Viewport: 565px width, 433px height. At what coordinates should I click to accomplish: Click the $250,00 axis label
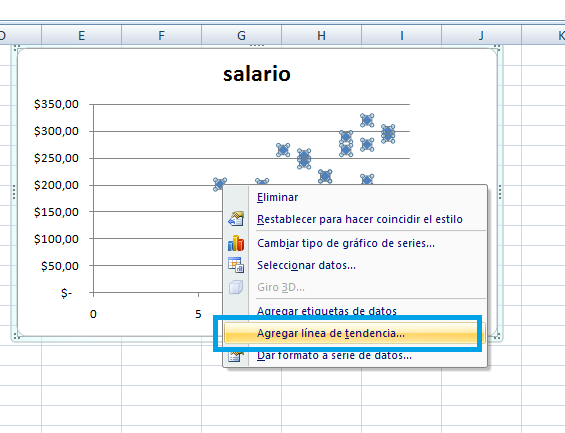[56, 158]
